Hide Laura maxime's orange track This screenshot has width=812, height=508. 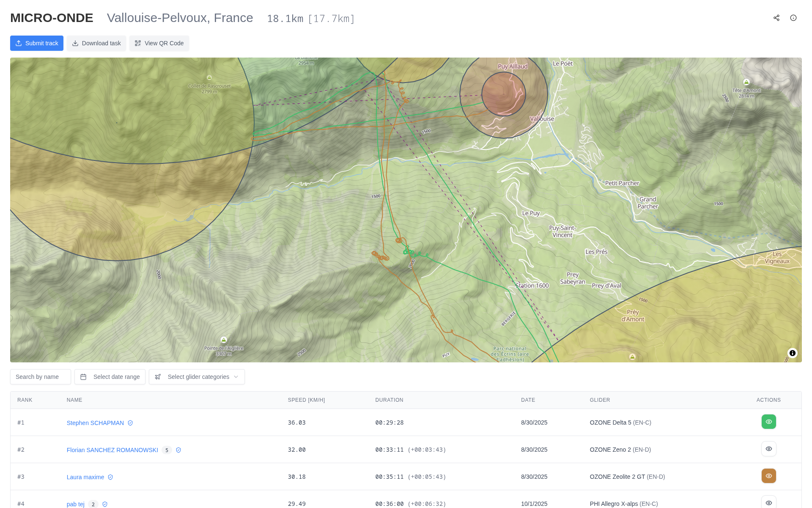coord(768,476)
